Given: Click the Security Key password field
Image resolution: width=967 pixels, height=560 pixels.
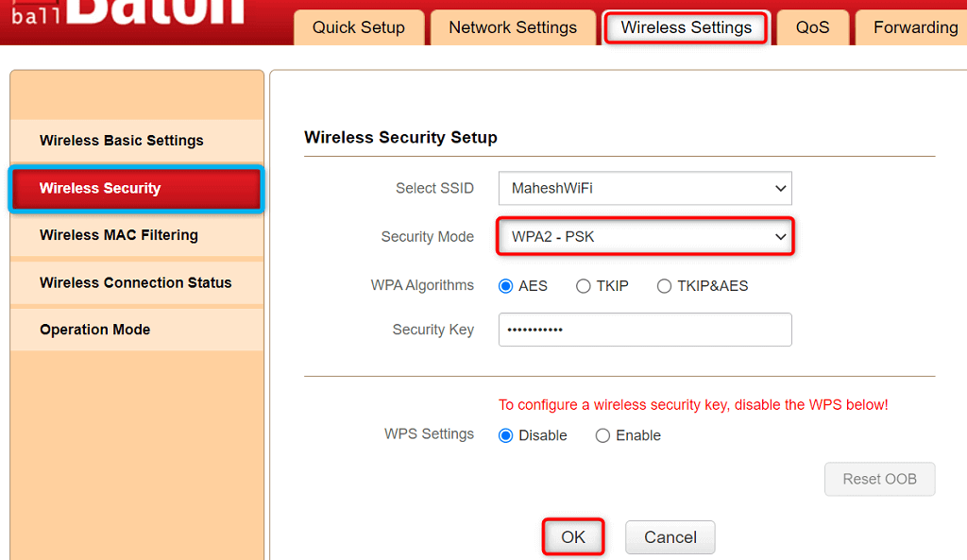Looking at the screenshot, I should pyautogui.click(x=645, y=330).
